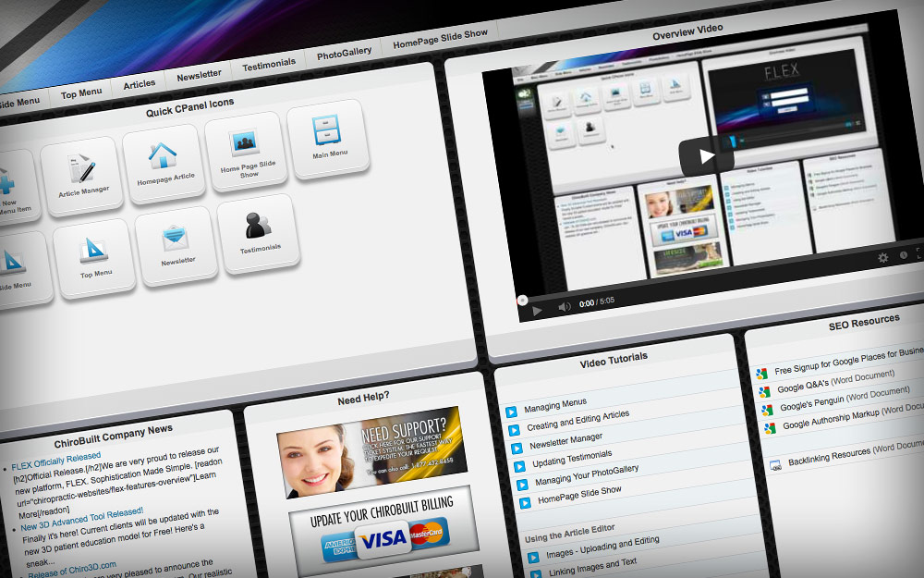Screen dimensions: 924x578
Task: Open the Top Menu cPanel icon
Action: pyautogui.click(x=94, y=257)
